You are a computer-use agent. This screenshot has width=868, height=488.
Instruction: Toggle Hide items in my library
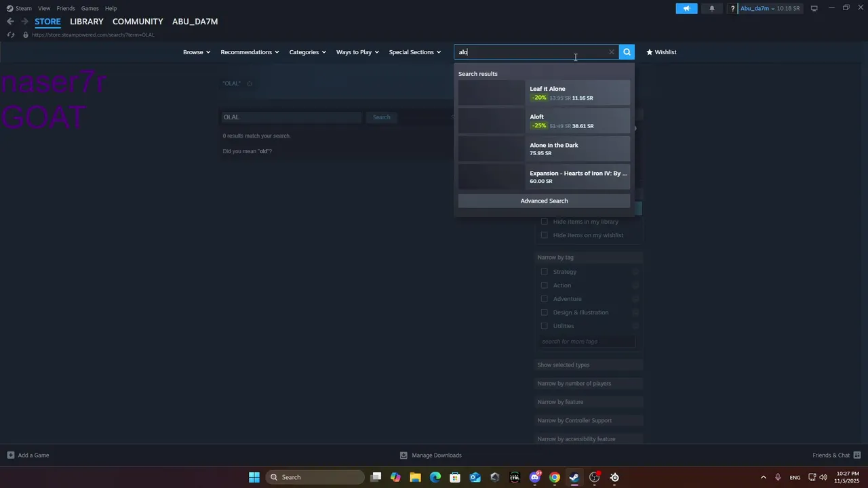click(544, 222)
